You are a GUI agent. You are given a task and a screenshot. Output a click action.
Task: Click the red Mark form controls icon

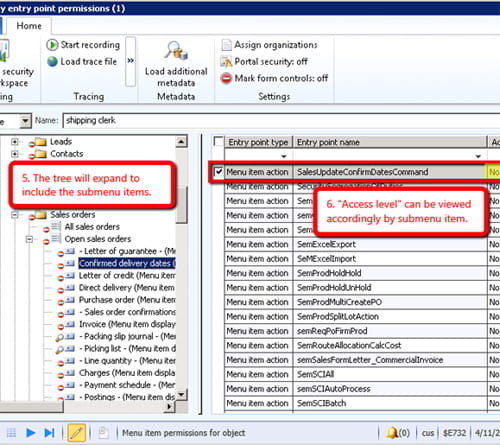(226, 79)
